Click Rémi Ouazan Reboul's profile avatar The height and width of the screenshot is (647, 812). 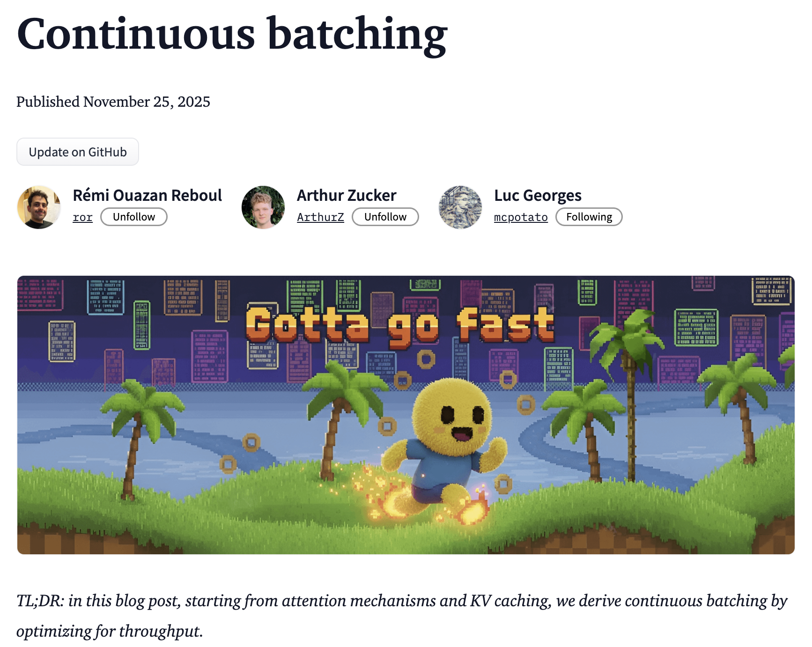(39, 207)
